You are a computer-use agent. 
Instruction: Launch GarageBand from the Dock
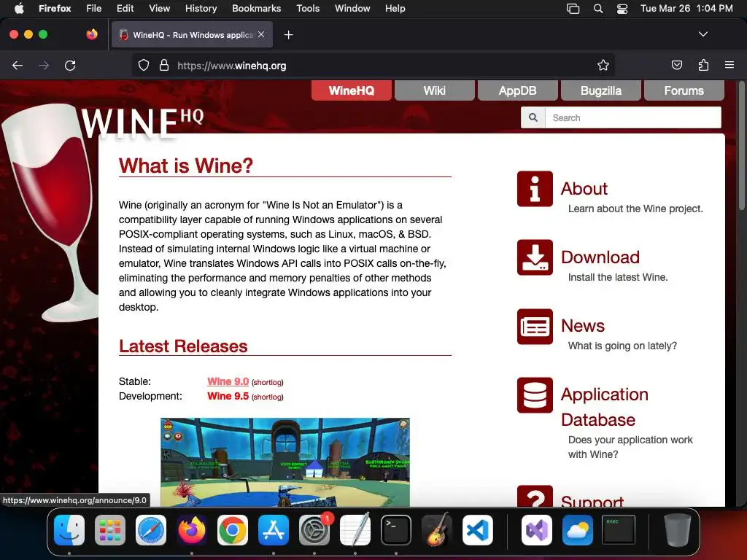pos(437,530)
